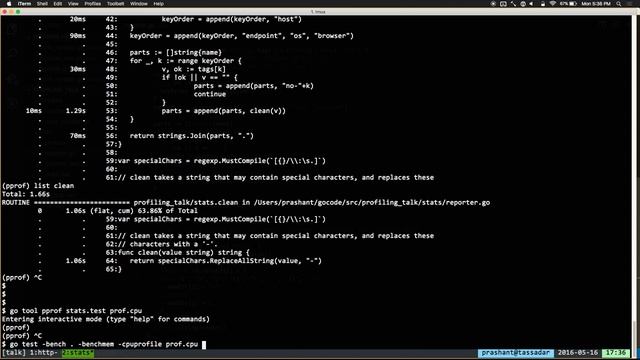
Task: Minimize iTerm window with yellow button
Action: tap(11, 12)
